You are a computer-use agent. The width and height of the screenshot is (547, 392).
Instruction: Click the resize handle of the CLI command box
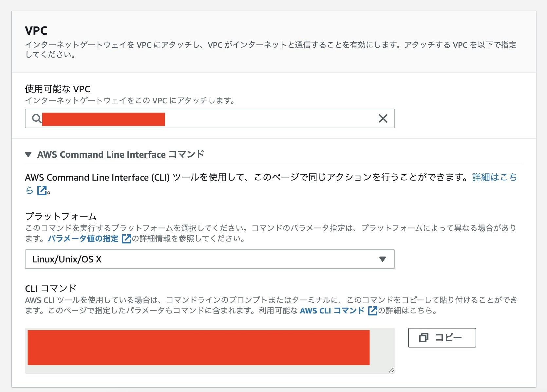coord(391,370)
